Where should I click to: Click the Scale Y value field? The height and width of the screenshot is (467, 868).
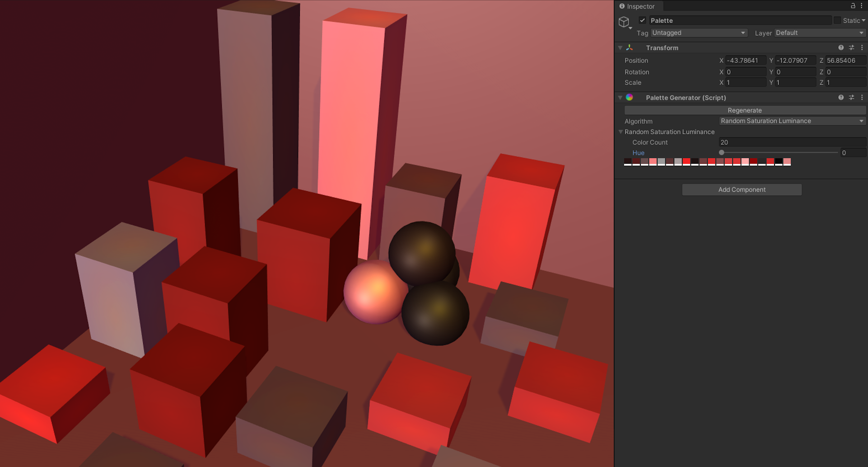(796, 82)
